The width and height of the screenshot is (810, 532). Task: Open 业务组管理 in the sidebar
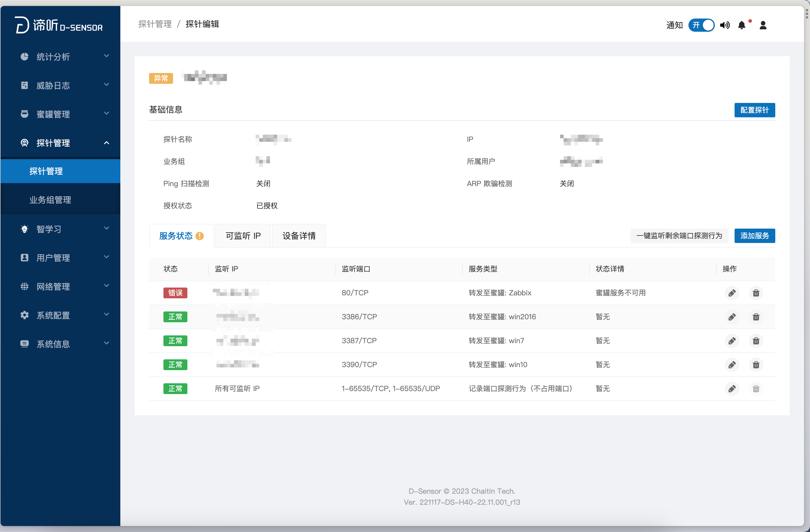coord(50,200)
